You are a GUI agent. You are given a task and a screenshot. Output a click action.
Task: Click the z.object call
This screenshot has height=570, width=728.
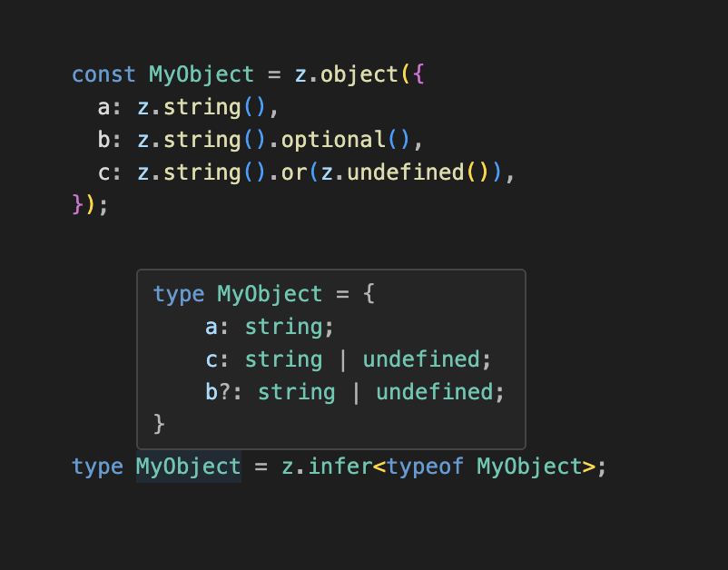[347, 74]
